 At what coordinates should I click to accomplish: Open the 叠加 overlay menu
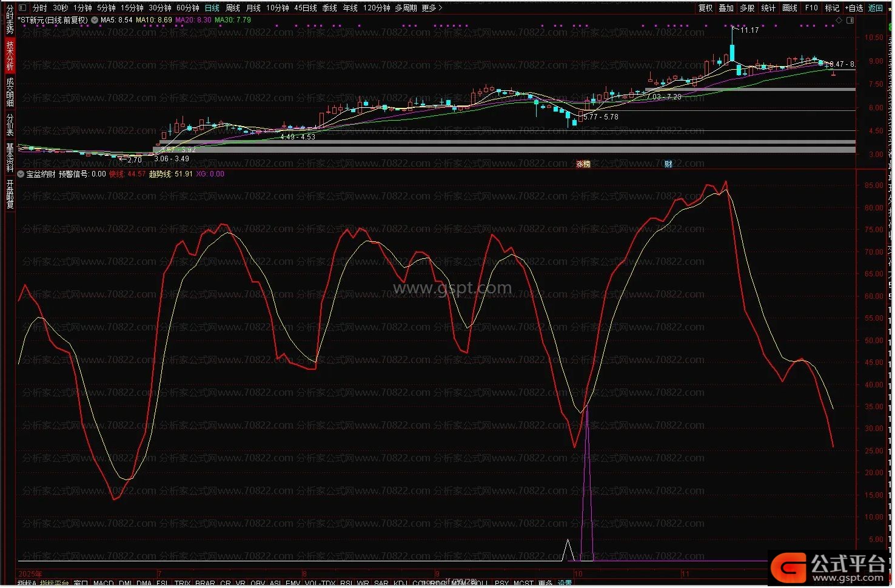pyautogui.click(x=726, y=8)
